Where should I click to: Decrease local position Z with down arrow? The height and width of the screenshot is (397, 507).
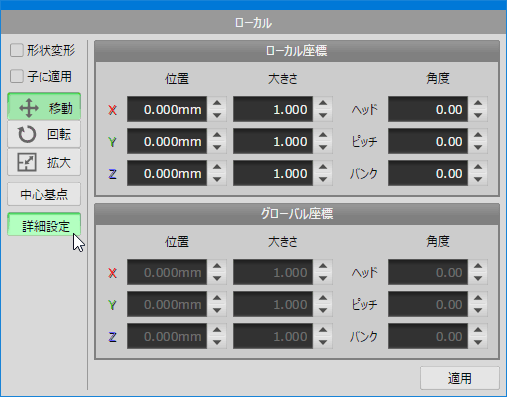pos(217,180)
